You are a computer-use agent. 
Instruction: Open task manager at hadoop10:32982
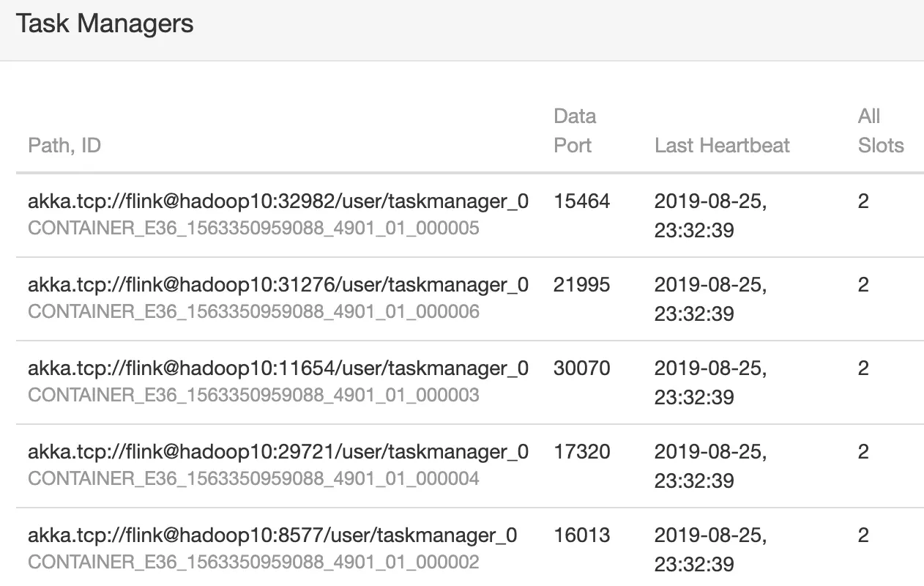pos(278,201)
